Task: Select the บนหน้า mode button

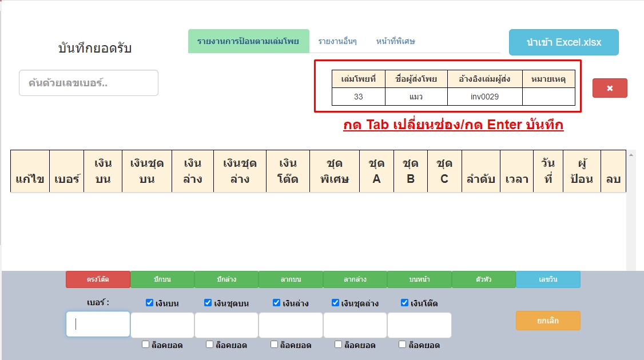Action: [419, 279]
